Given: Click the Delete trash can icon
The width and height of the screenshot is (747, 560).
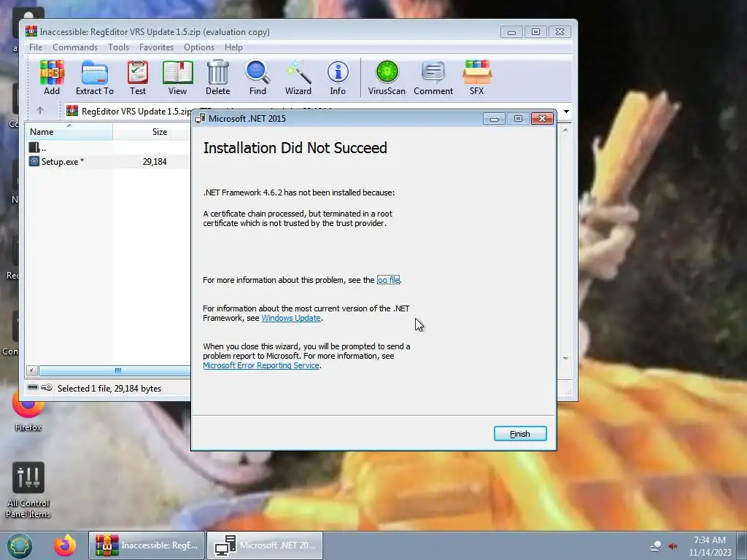Looking at the screenshot, I should click(217, 77).
